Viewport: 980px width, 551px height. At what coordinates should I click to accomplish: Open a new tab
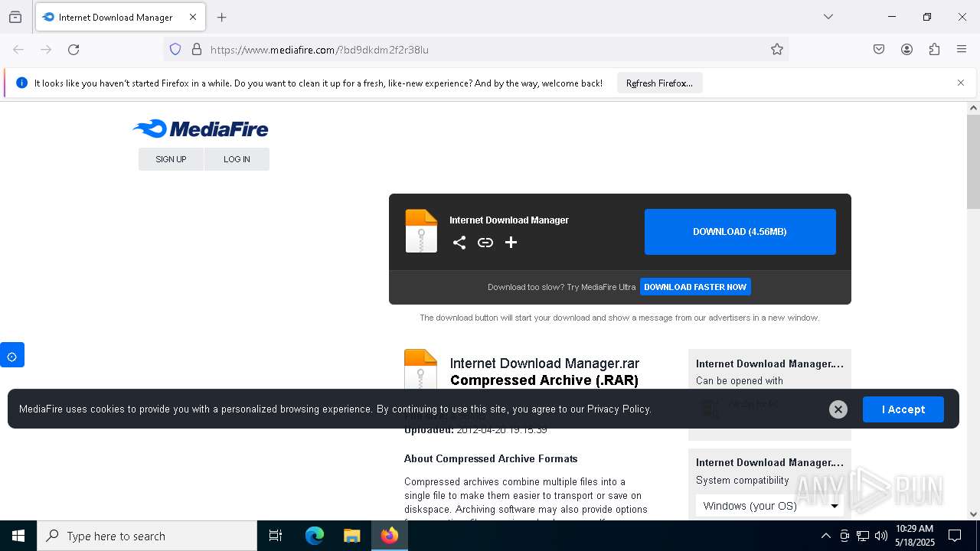[x=222, y=17]
